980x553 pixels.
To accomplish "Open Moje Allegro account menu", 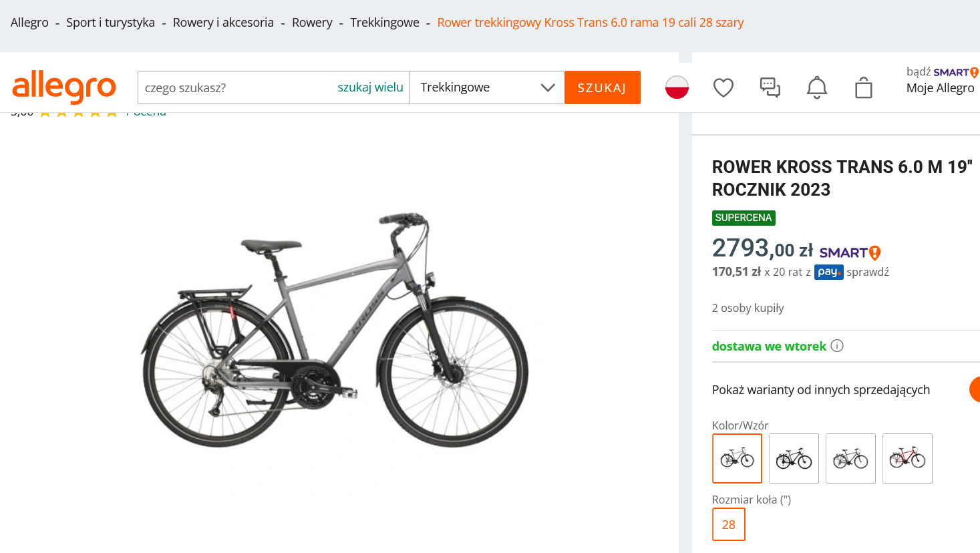I will [940, 88].
